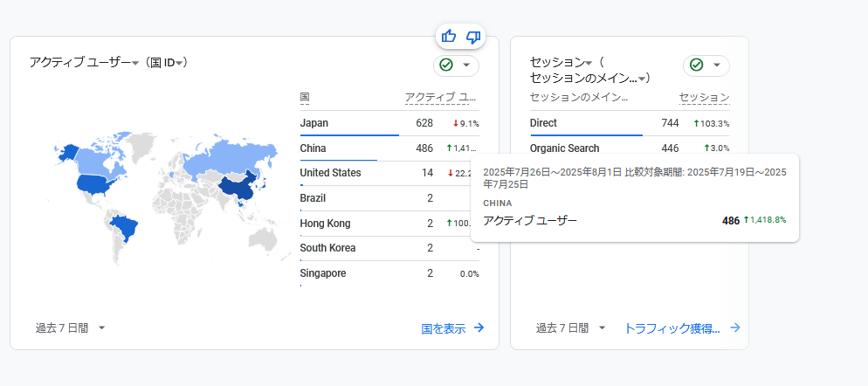Click the 744 sessions value for Direct
The width and height of the screenshot is (868, 386).
pos(670,123)
